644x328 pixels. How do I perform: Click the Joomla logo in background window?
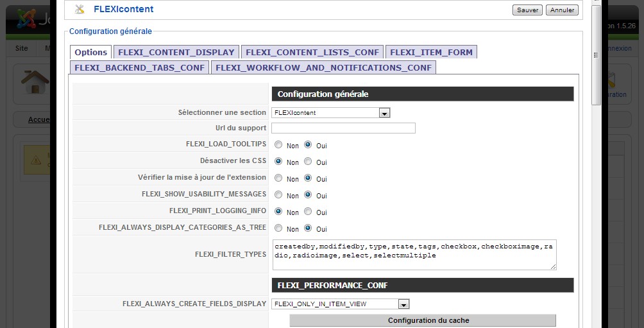(26, 19)
